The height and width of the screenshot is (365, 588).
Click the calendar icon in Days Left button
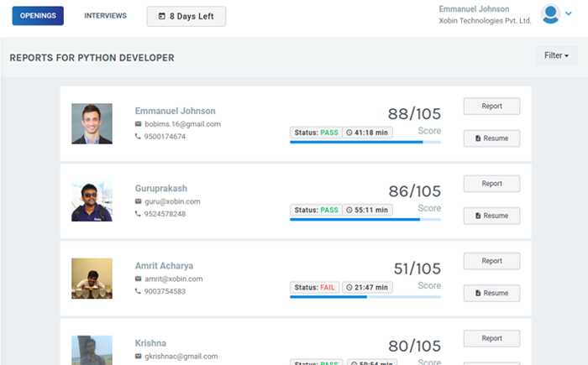[161, 16]
